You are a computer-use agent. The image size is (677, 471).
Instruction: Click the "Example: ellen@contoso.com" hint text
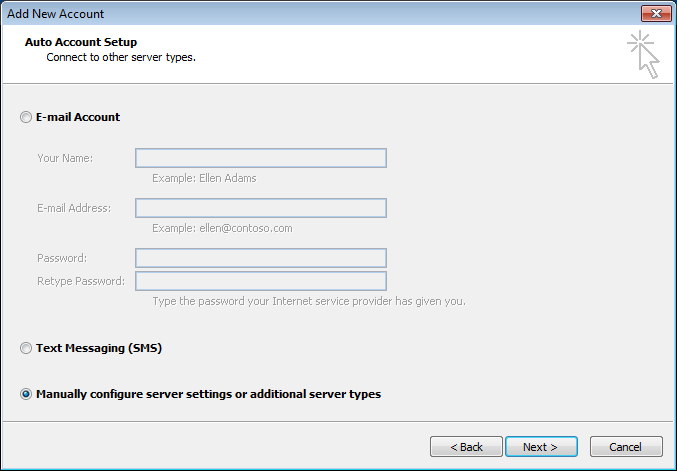[x=222, y=228]
